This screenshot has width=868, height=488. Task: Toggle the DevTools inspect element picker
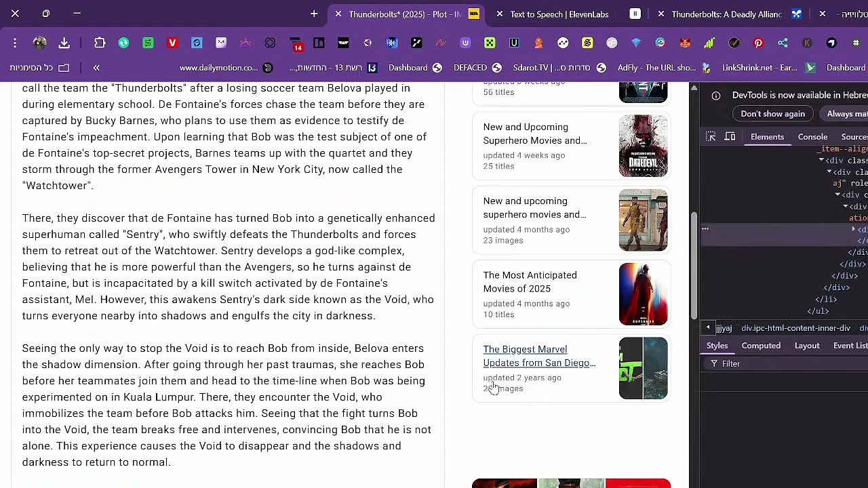pyautogui.click(x=711, y=137)
